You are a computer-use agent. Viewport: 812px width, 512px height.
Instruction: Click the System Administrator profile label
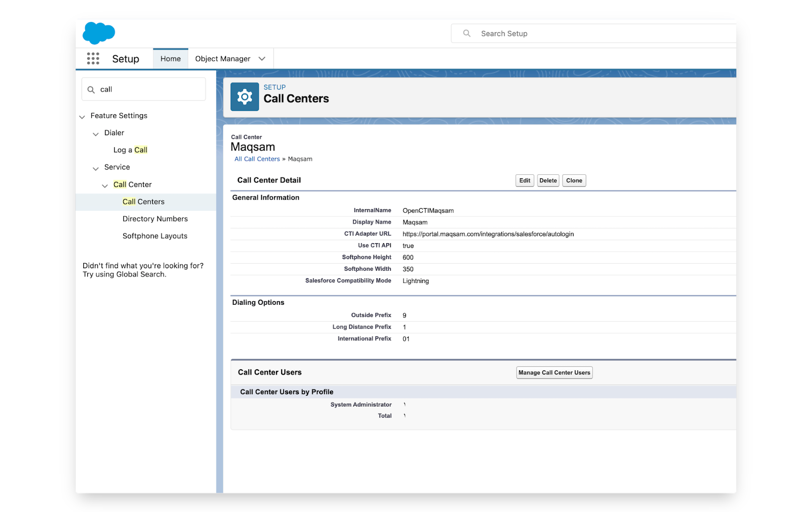(x=361, y=405)
